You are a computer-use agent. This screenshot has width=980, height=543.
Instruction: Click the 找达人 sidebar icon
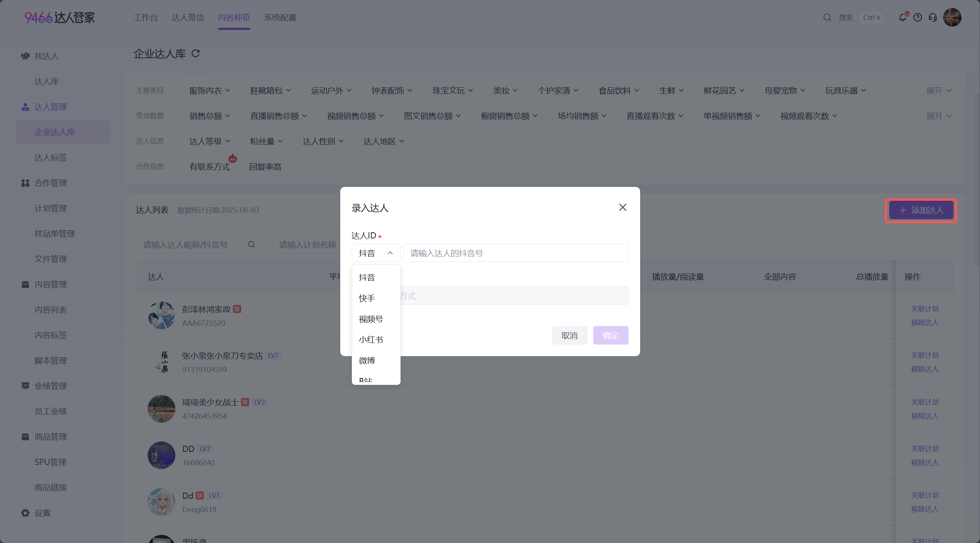[25, 56]
